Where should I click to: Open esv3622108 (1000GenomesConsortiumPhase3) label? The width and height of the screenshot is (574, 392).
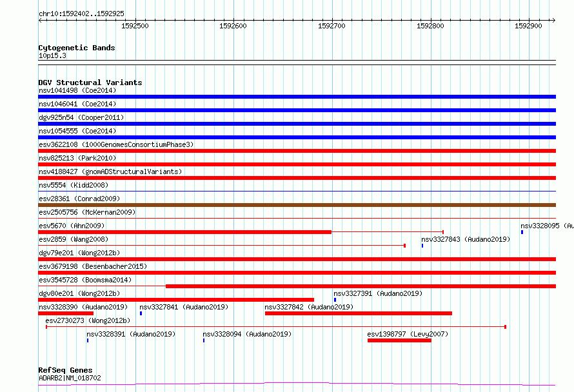click(116, 144)
